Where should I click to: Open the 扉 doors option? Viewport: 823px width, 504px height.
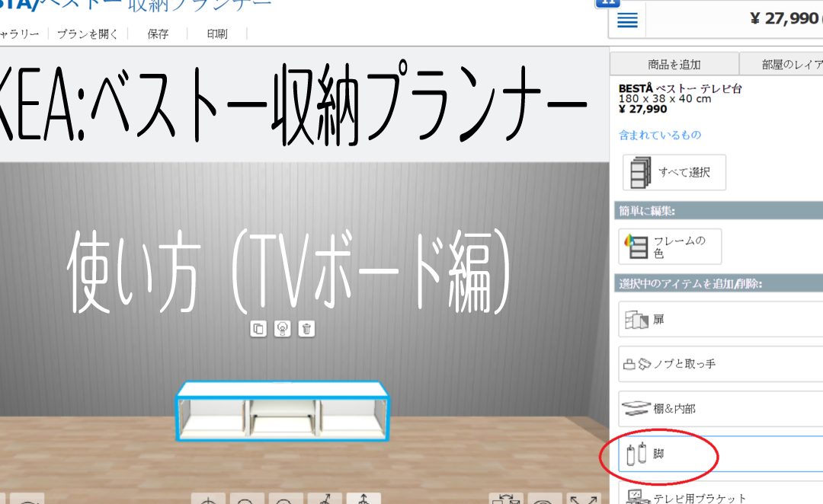(721, 319)
